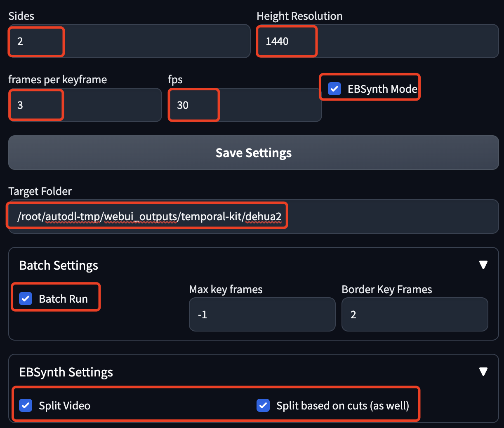
Task: Click the Batch Settings header to fold it
Action: click(x=58, y=266)
